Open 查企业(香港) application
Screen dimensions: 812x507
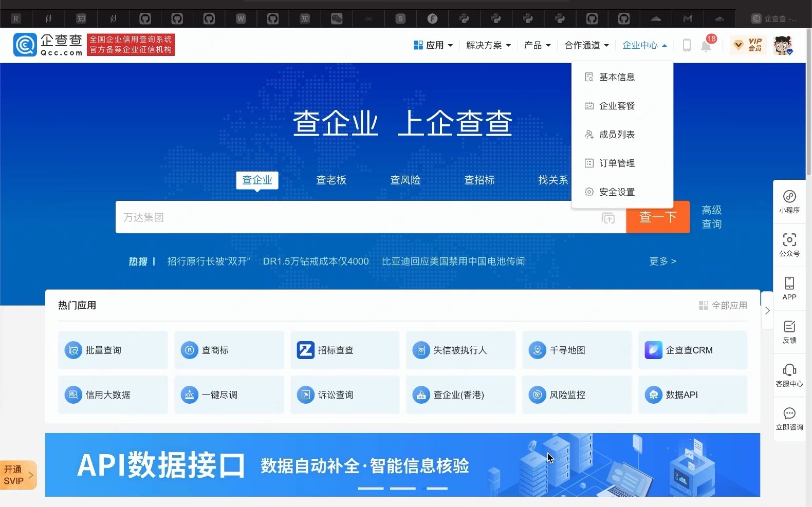pyautogui.click(x=460, y=395)
